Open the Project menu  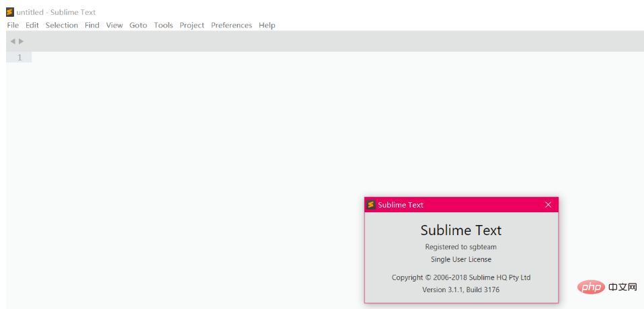(192, 25)
